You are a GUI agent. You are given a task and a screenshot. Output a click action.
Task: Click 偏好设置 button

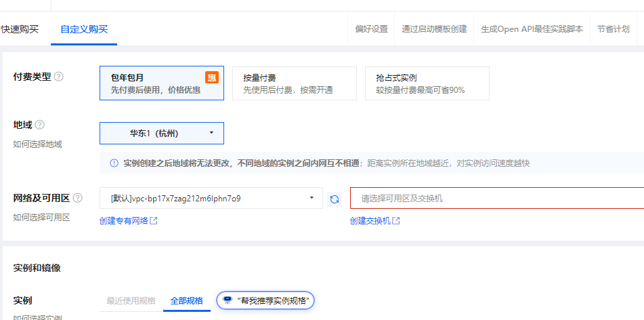371,29
